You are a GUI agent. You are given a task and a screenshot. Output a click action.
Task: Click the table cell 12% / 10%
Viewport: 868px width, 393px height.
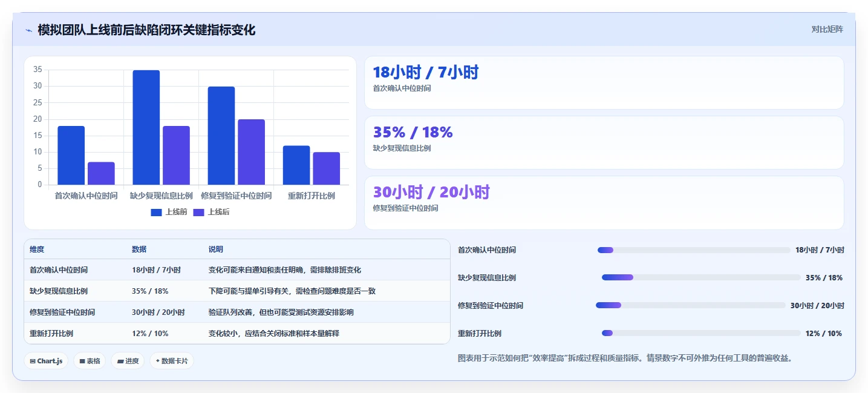(150, 334)
